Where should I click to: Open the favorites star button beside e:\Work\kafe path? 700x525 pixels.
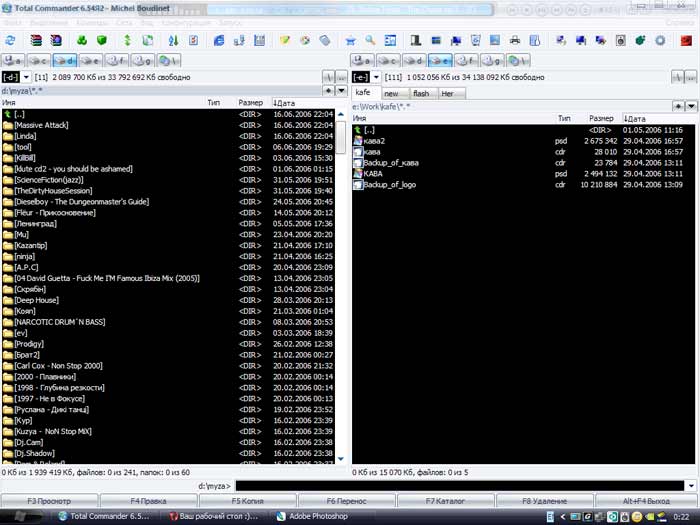pos(679,107)
